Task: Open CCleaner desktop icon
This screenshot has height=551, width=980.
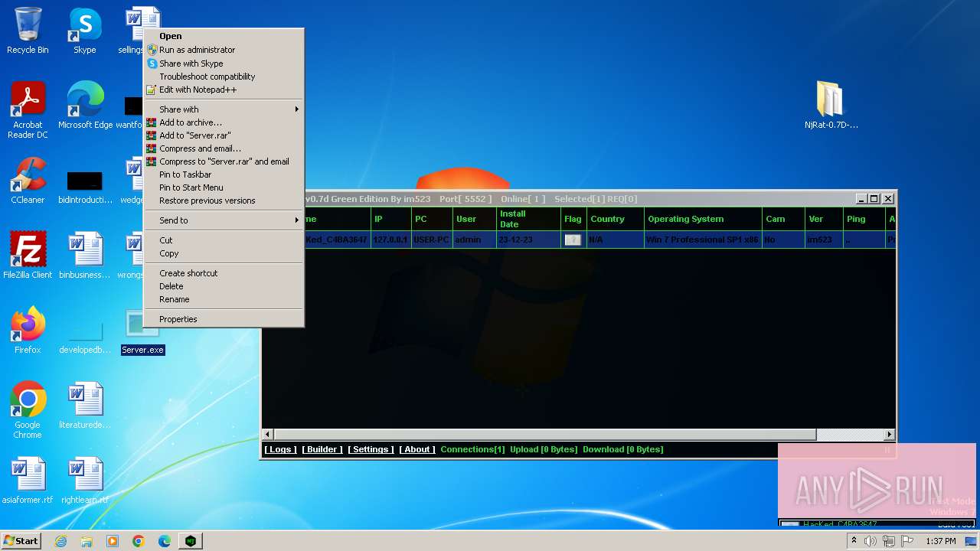Action: point(28,181)
